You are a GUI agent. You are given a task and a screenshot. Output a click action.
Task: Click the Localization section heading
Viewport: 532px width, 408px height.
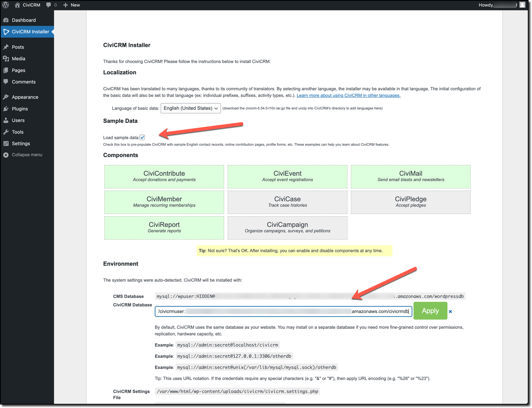[120, 72]
